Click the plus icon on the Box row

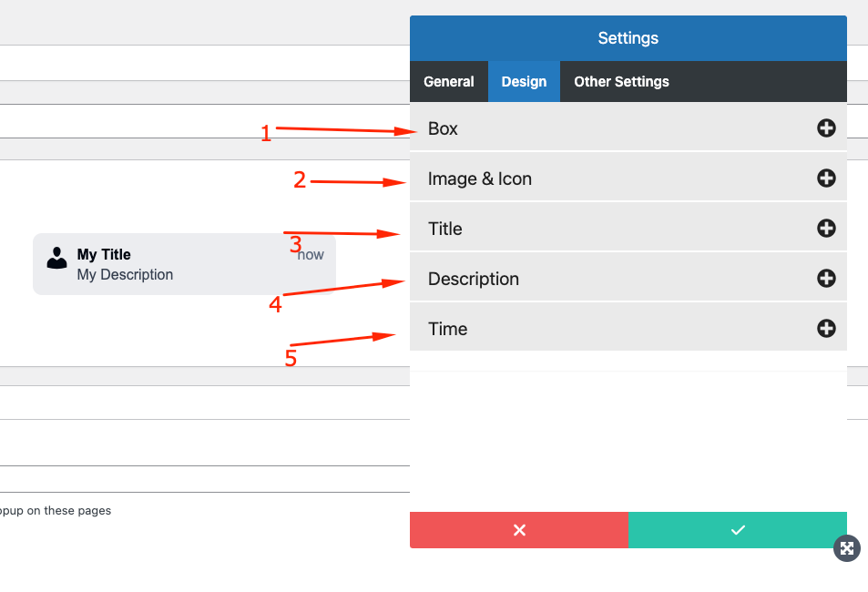(x=825, y=128)
